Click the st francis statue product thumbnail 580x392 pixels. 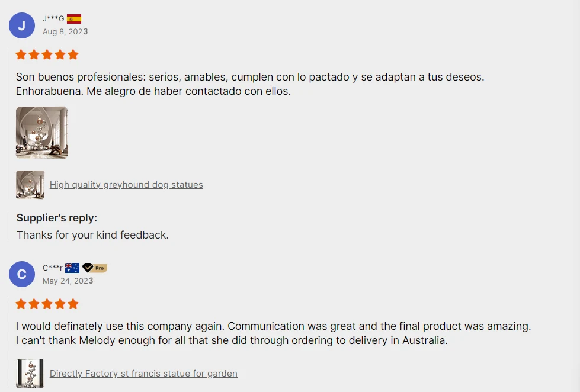point(30,374)
